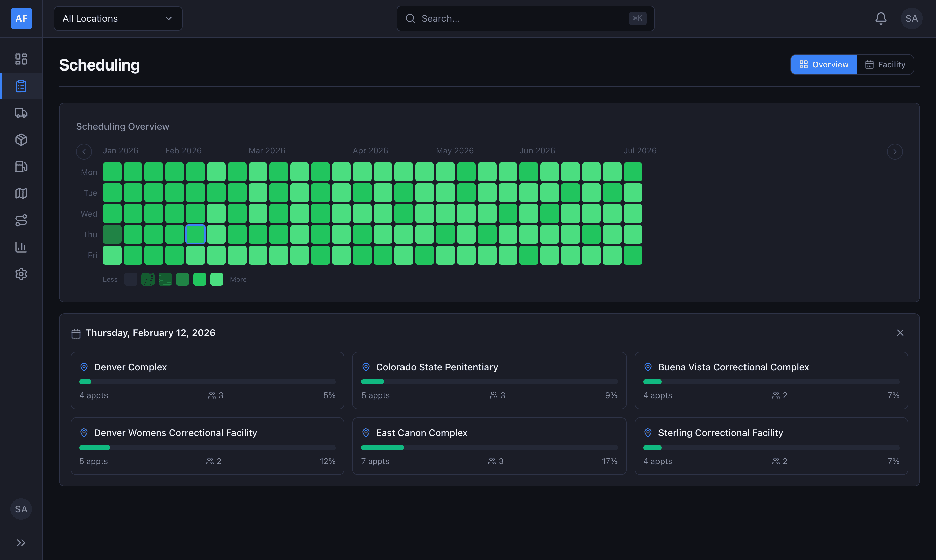Click the location pin for Buena Vista
936x560 pixels.
tap(648, 367)
